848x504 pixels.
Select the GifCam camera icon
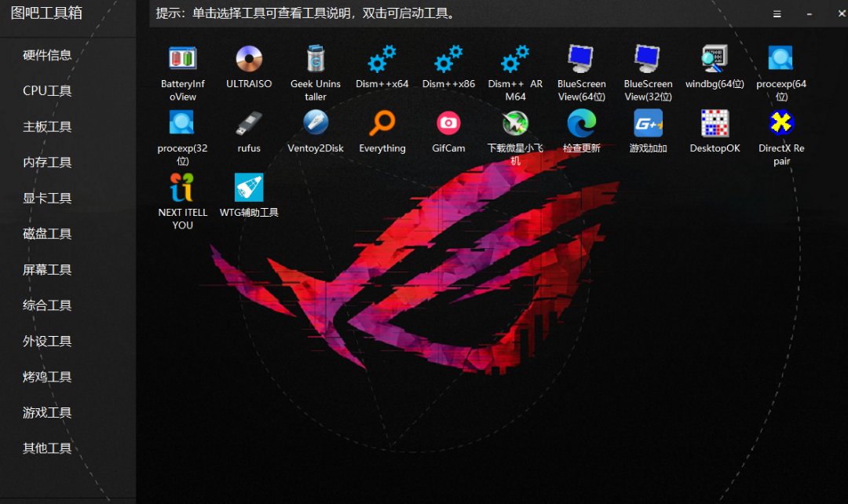pos(448,123)
